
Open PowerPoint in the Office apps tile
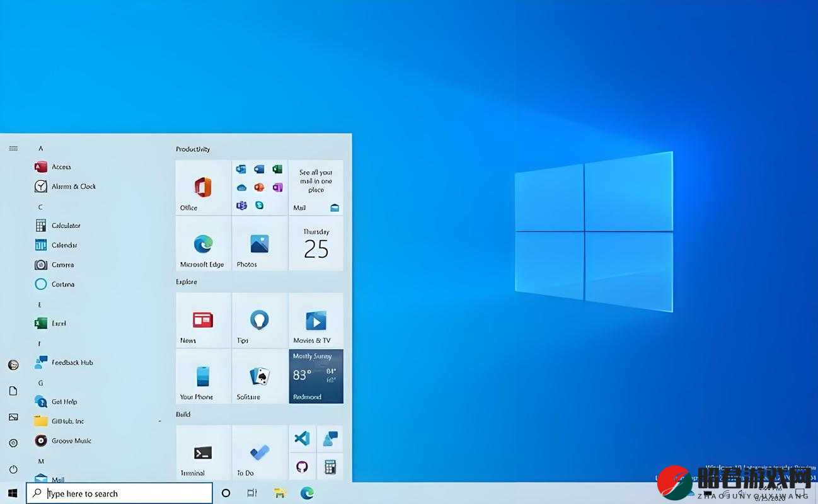tap(259, 187)
